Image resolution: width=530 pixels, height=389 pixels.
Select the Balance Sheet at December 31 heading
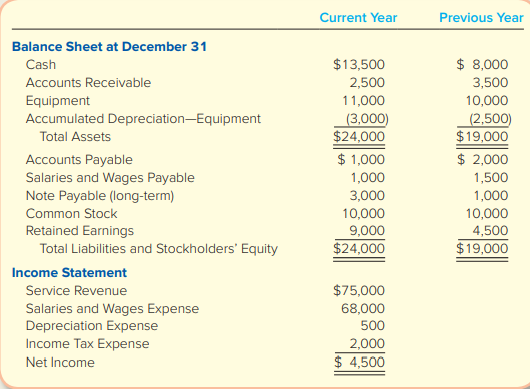tap(109, 47)
